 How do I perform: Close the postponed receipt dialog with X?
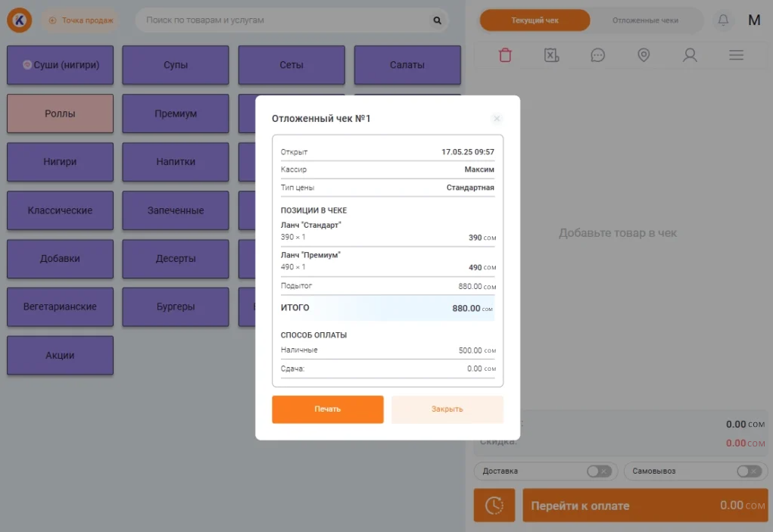496,119
